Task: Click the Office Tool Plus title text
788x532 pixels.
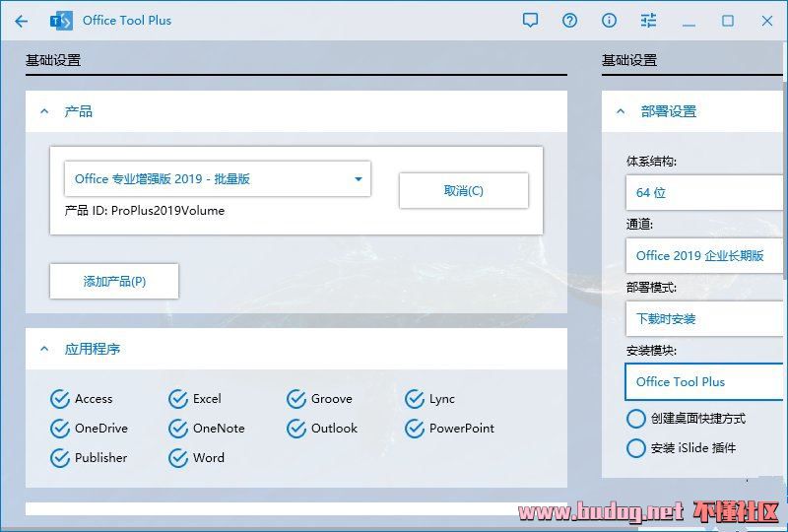Action: (127, 21)
